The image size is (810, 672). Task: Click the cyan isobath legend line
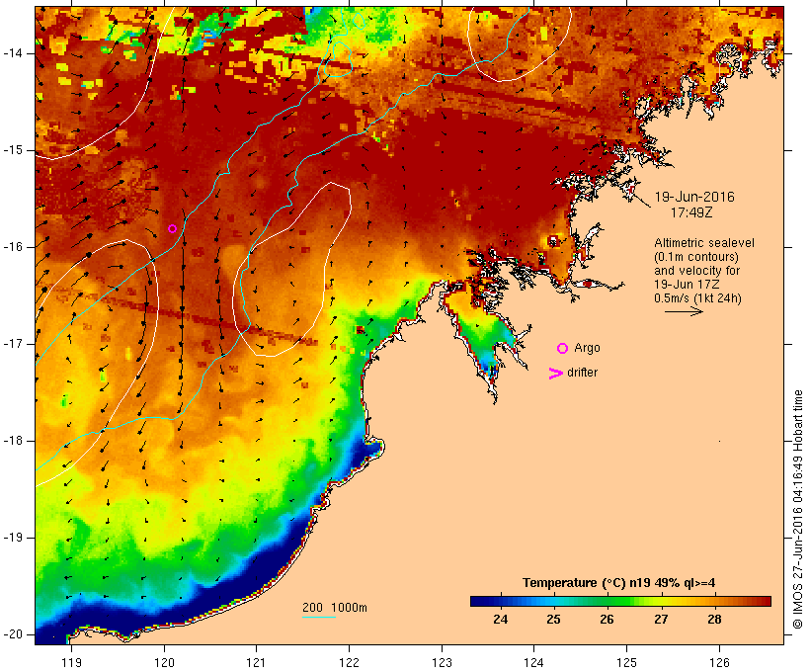click(319, 617)
